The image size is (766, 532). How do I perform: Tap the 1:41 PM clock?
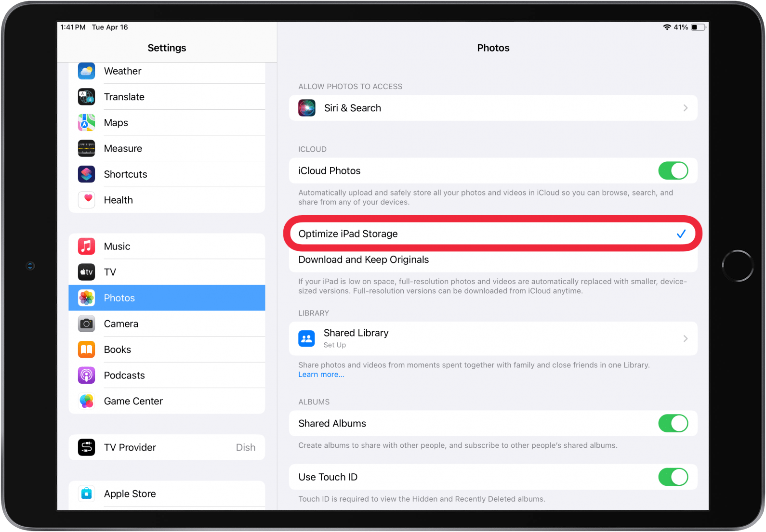tap(73, 27)
